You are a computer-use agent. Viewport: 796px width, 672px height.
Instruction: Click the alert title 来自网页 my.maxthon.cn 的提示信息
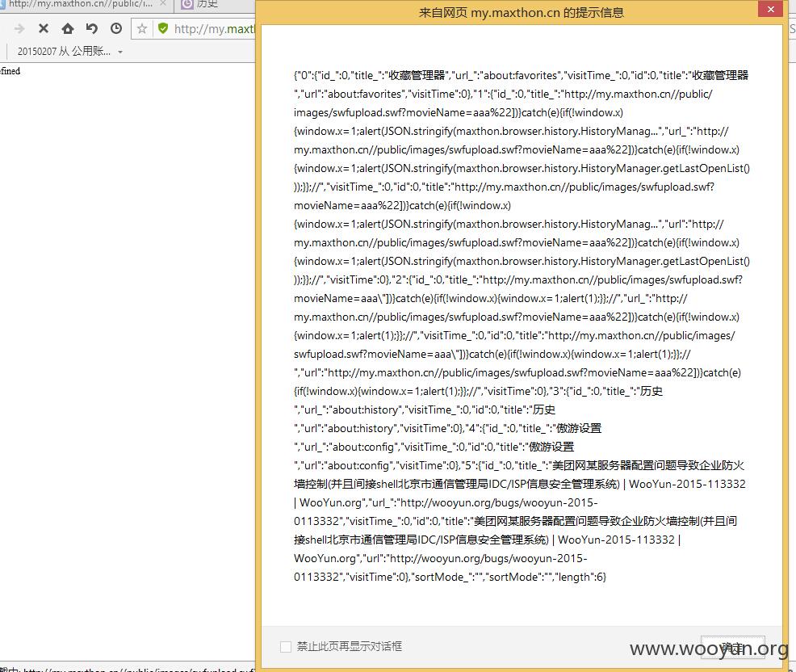pos(522,13)
